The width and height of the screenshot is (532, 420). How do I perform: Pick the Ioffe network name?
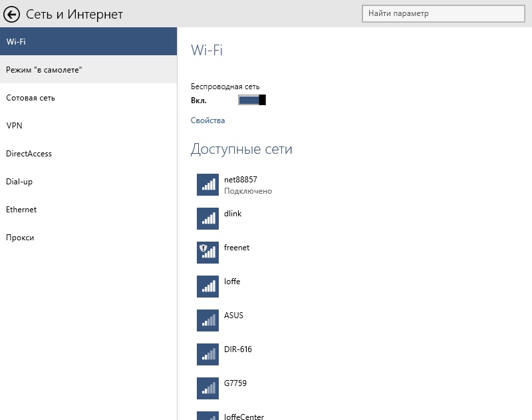coord(232,282)
